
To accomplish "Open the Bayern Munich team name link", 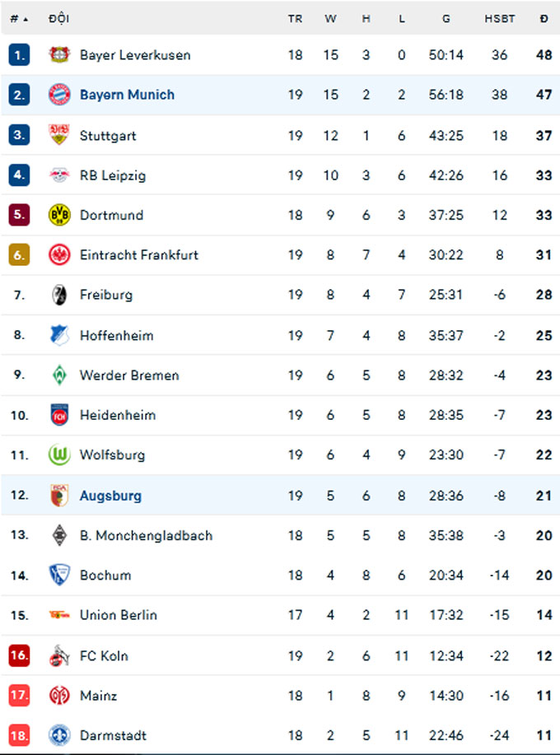I will point(127,95).
